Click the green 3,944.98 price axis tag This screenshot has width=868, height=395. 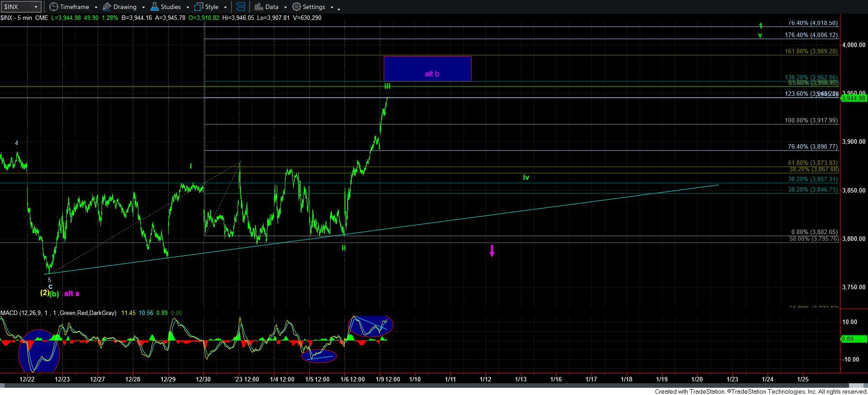click(x=853, y=98)
